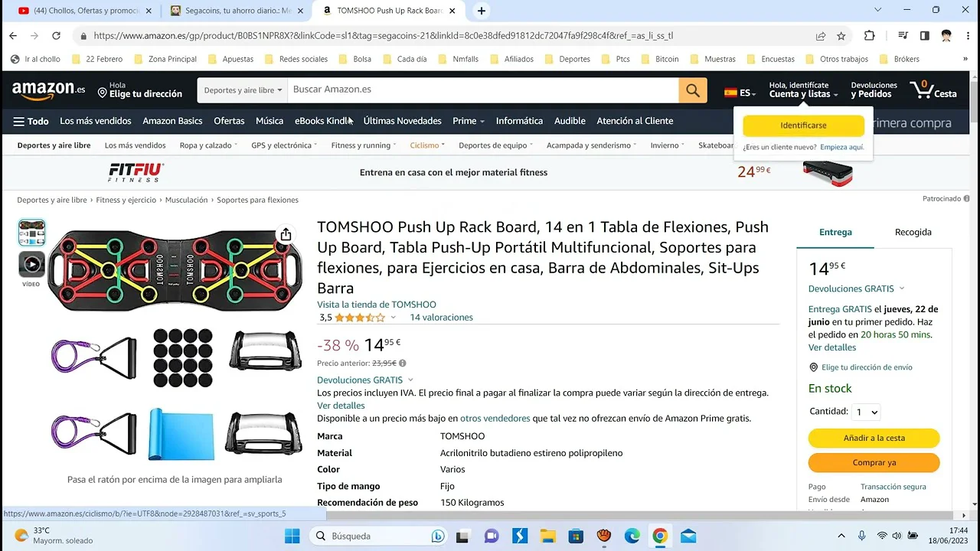This screenshot has height=551, width=980.
Task: Click the share icon on product image
Action: pyautogui.click(x=286, y=234)
